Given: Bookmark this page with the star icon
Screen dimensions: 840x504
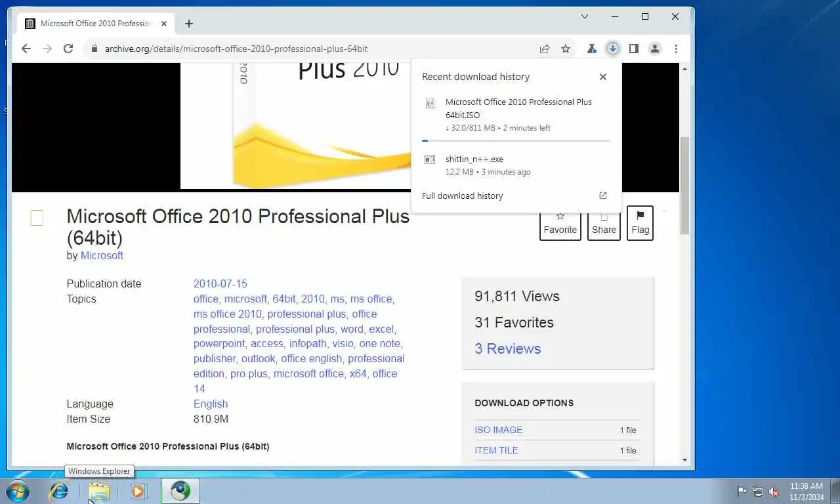Looking at the screenshot, I should (x=566, y=49).
